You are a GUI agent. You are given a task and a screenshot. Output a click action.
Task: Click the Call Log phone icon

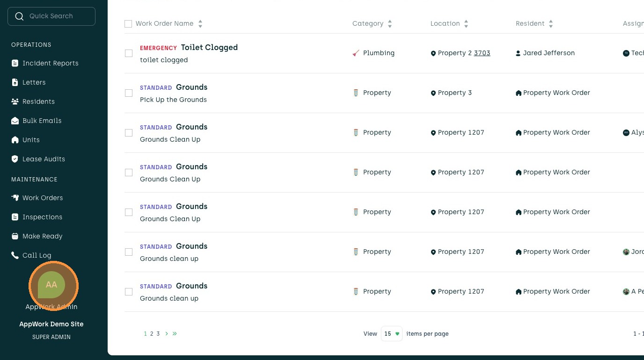(15, 255)
